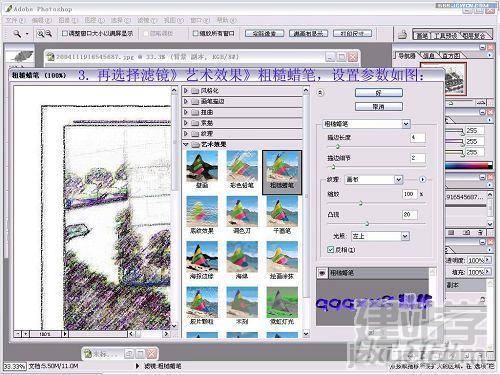Hide the 粗糙蜡笔 effect layer eye icon
Screen dimensions: 500x375
[x=322, y=273]
